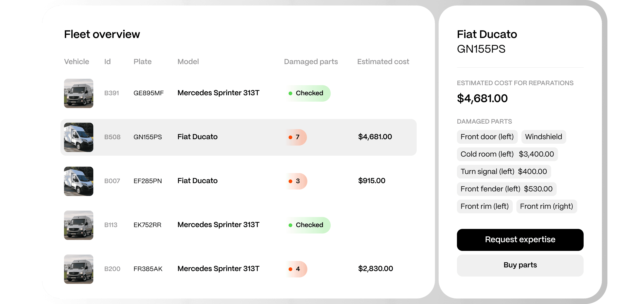Select the B200 Mercedes Sprinter van thumbnail
Image resolution: width=644 pixels, height=304 pixels.
pos(78,269)
